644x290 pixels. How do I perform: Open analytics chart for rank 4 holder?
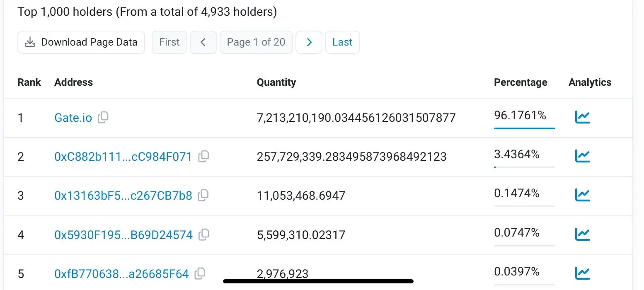click(x=582, y=234)
